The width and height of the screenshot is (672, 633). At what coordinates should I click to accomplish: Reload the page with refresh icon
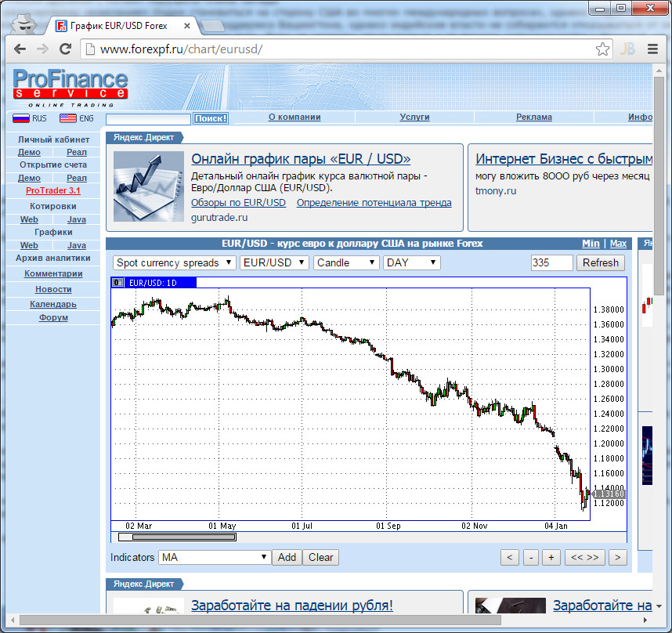click(66, 49)
